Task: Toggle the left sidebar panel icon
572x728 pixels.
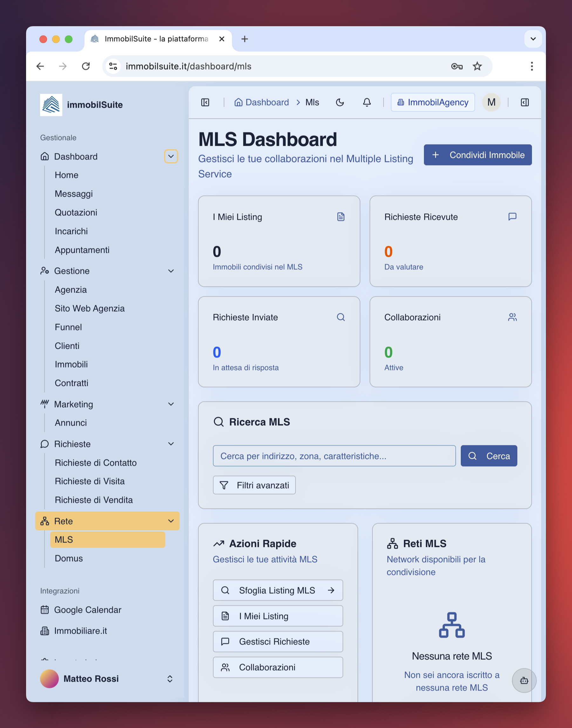Action: point(205,102)
